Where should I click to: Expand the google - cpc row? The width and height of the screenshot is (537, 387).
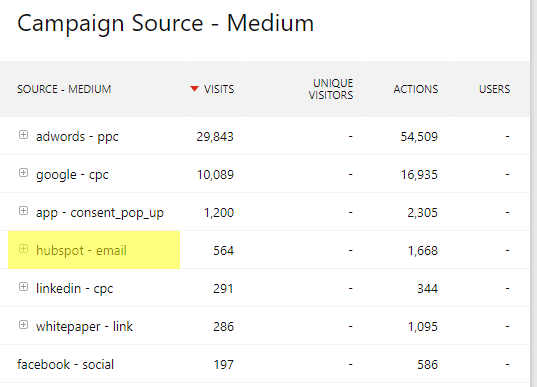23,173
